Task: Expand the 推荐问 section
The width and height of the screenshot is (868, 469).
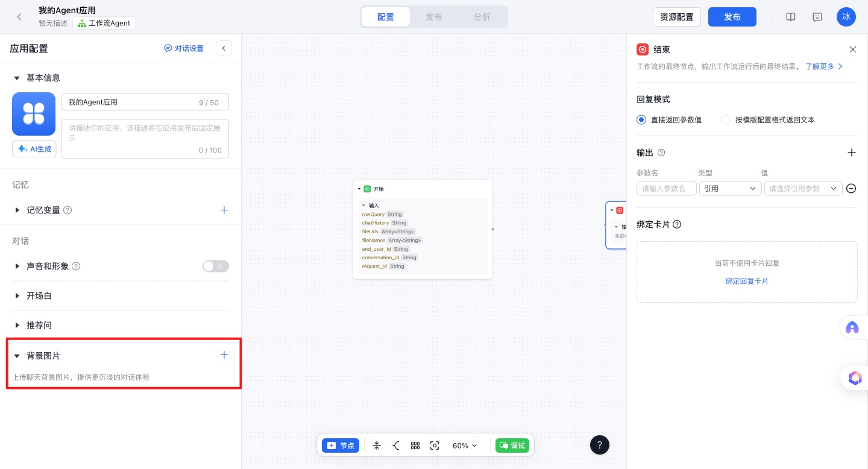Action: (17, 325)
